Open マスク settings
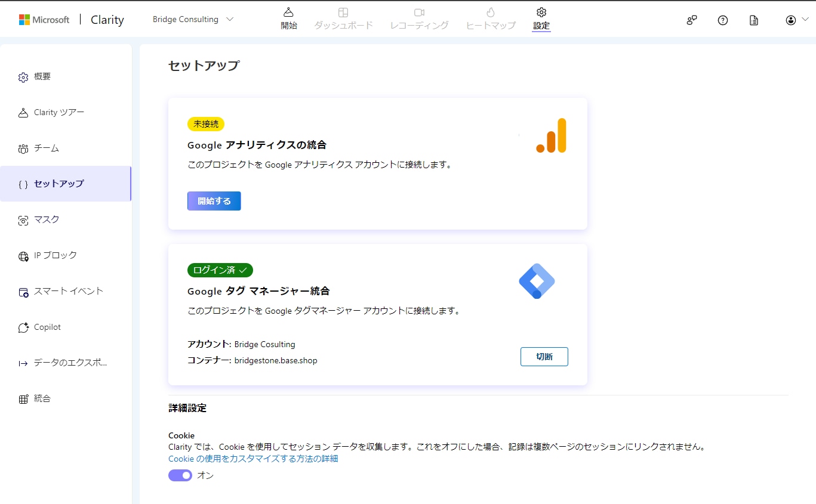Image resolution: width=816 pixels, height=504 pixels. [66, 219]
